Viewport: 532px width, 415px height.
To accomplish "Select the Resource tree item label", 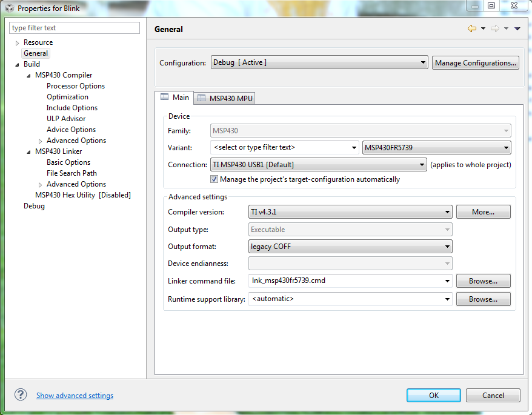I will coord(38,42).
